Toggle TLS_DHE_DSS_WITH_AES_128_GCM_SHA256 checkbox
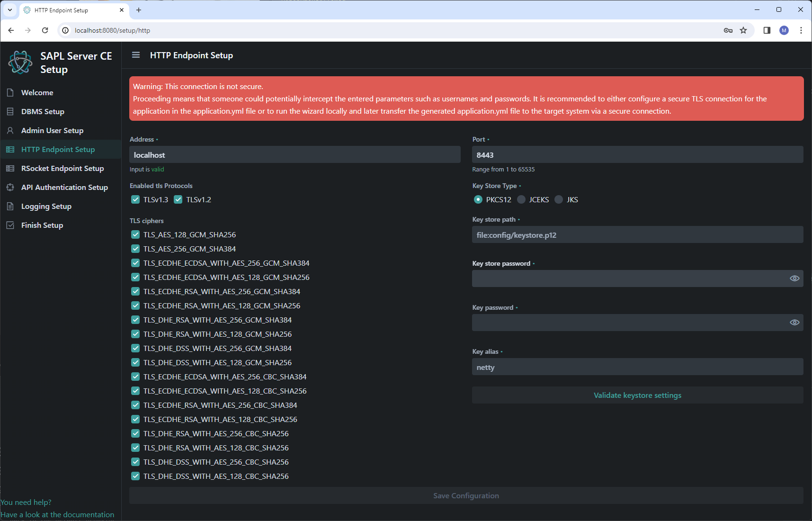 click(135, 362)
